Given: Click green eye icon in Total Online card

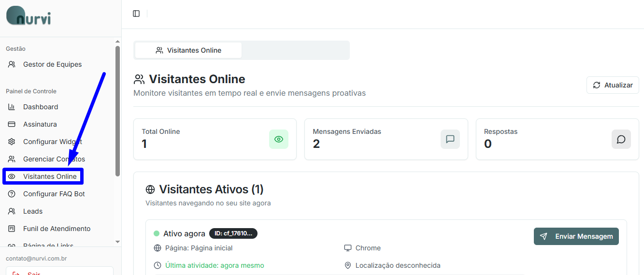Looking at the screenshot, I should point(278,139).
